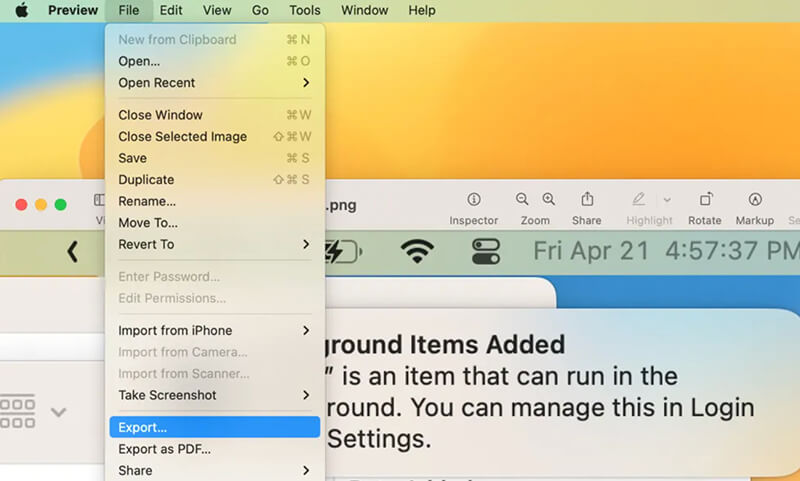
Task: Choose Open... from the File menu
Action: coord(215,61)
